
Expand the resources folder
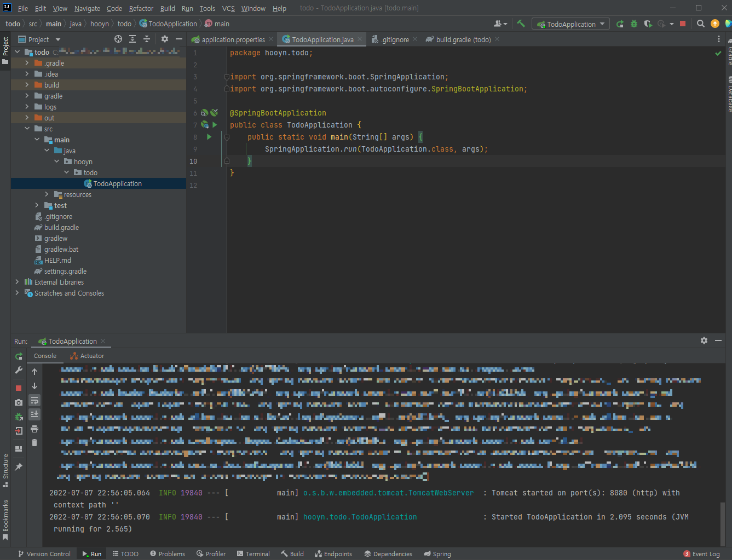tap(47, 194)
